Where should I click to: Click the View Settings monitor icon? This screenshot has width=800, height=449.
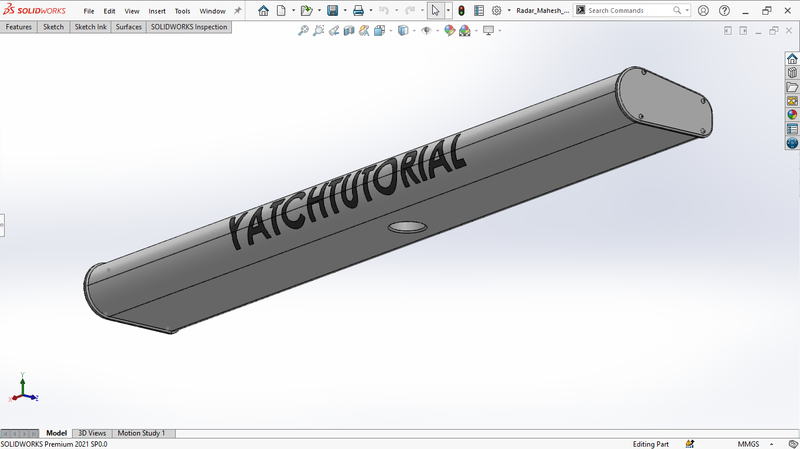[x=488, y=31]
